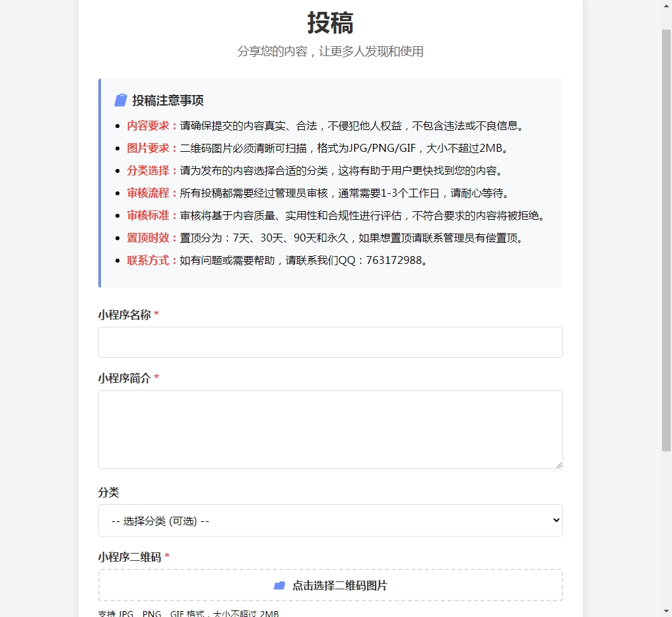Click the 分类选择 notice item
This screenshot has width=672, height=617.
click(x=149, y=170)
